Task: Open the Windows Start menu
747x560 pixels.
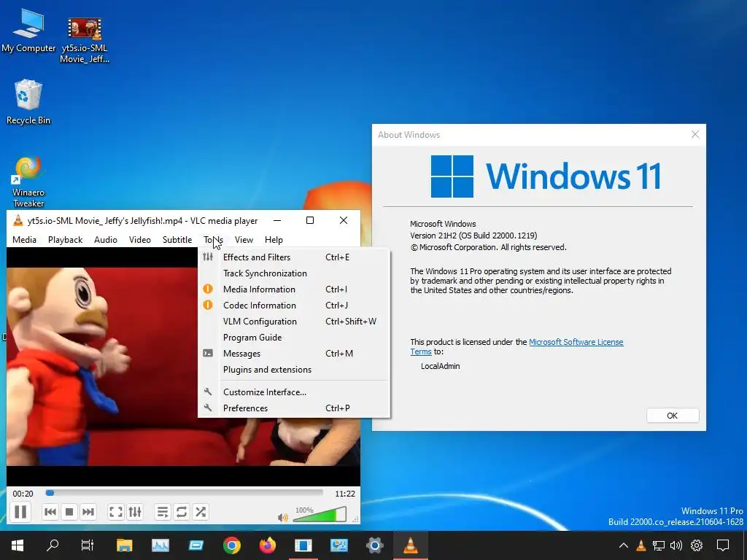Action: (x=18, y=545)
